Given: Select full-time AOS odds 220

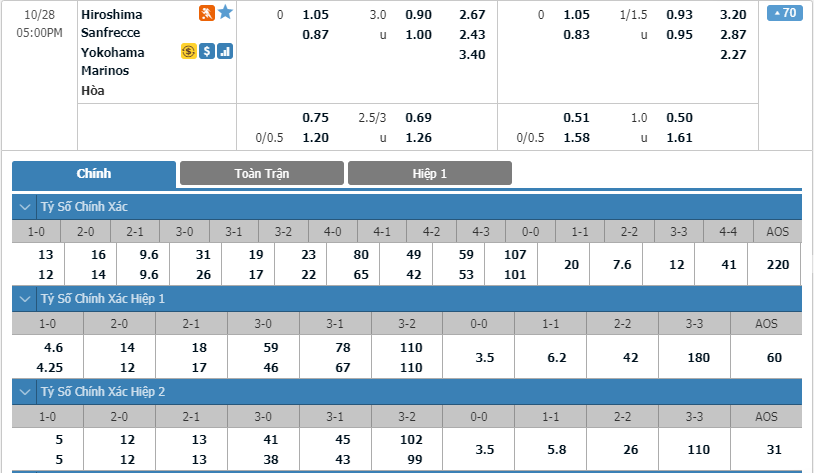Looking at the screenshot, I should coord(778,265).
